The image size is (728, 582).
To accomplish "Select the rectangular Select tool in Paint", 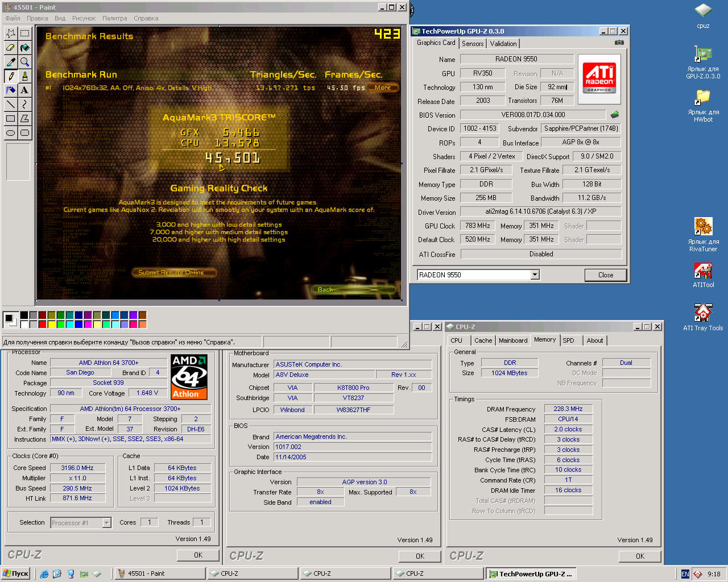I will (x=24, y=34).
